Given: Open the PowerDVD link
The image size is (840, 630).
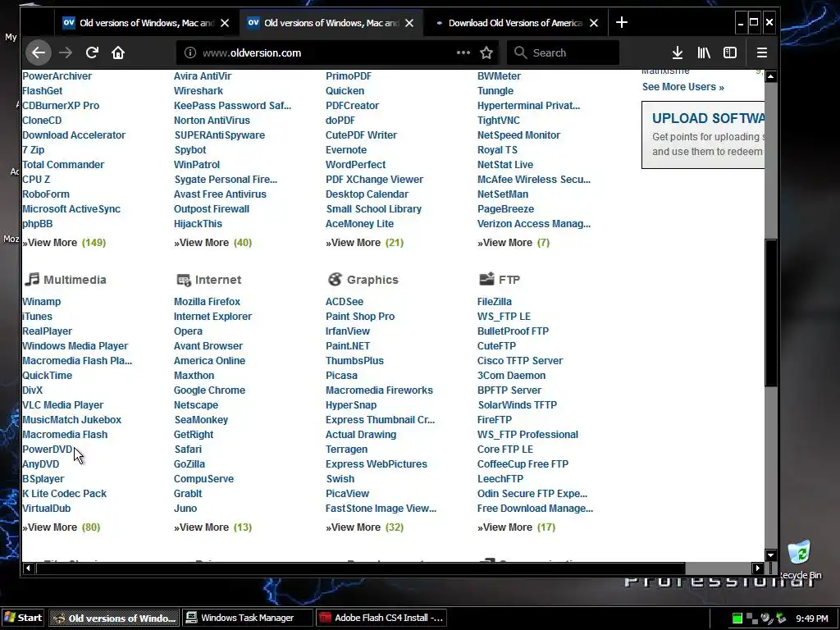Looking at the screenshot, I should pyautogui.click(x=47, y=450).
